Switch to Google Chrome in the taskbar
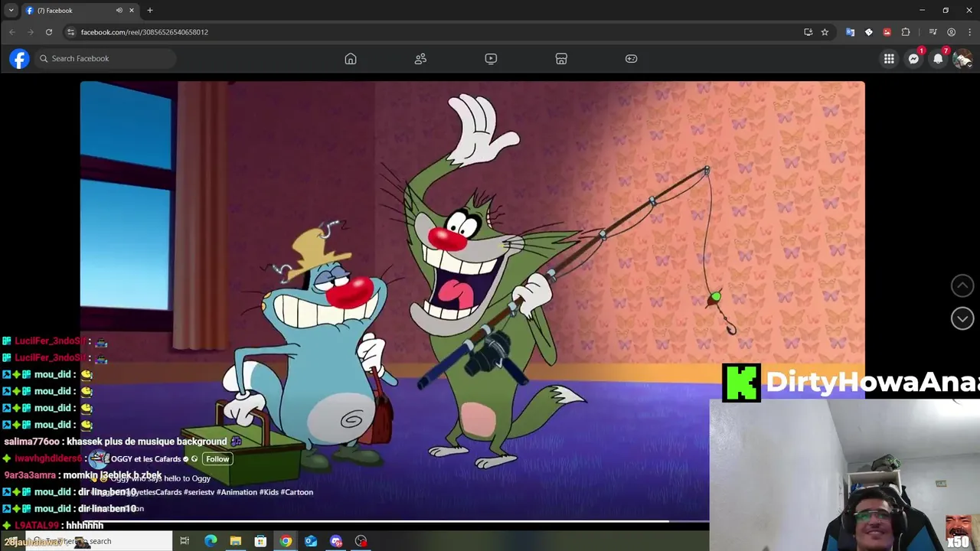 click(286, 541)
